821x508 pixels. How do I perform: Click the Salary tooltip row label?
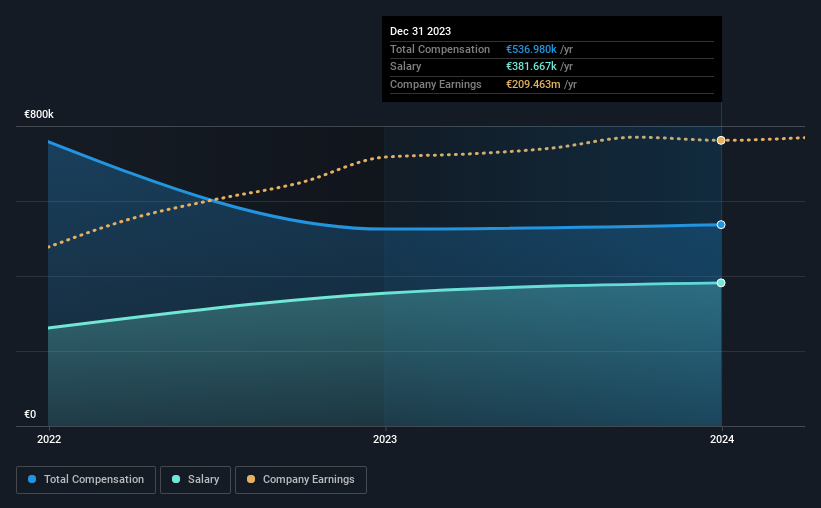[x=405, y=67]
